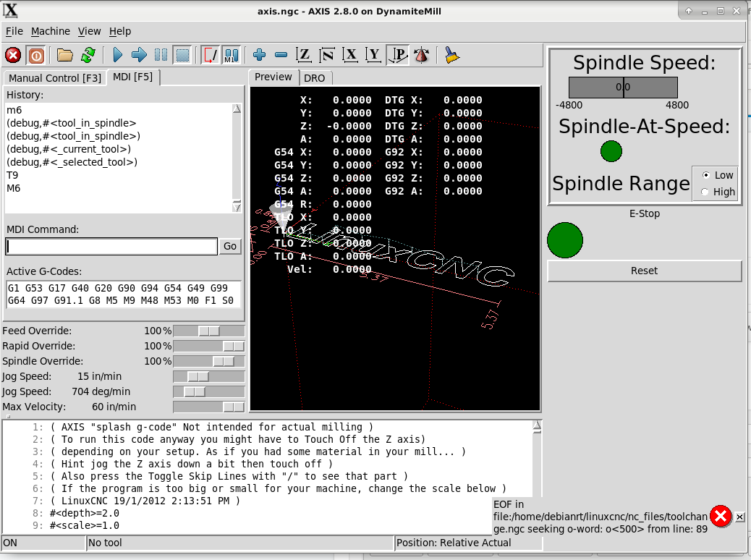Select the Z view preset
The height and width of the screenshot is (560, 751).
coord(305,55)
